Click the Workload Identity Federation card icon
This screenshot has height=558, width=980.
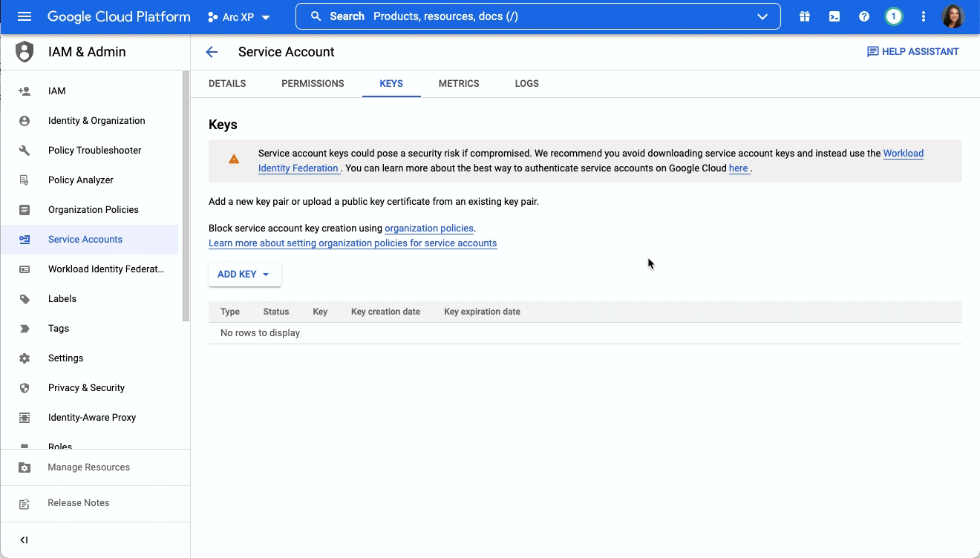[x=24, y=269]
